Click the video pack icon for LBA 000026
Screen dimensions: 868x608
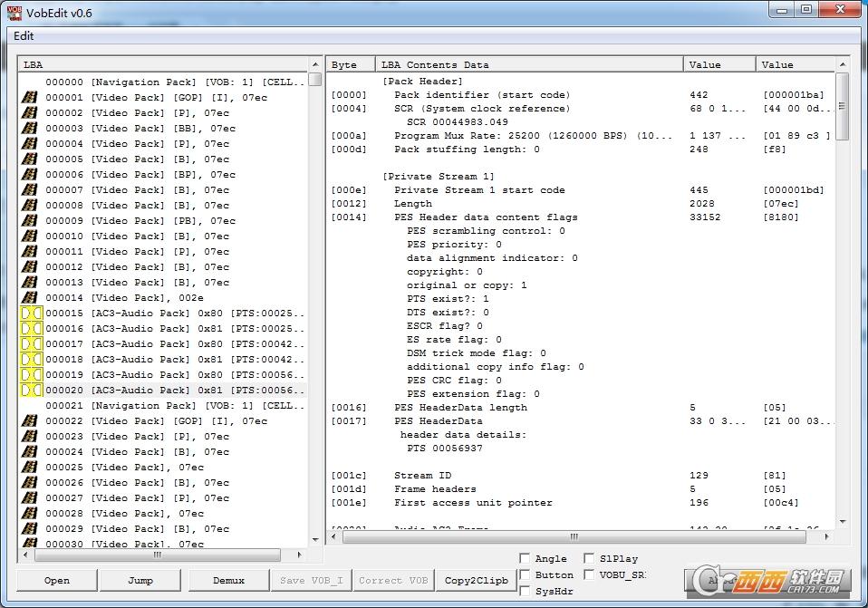click(x=29, y=483)
